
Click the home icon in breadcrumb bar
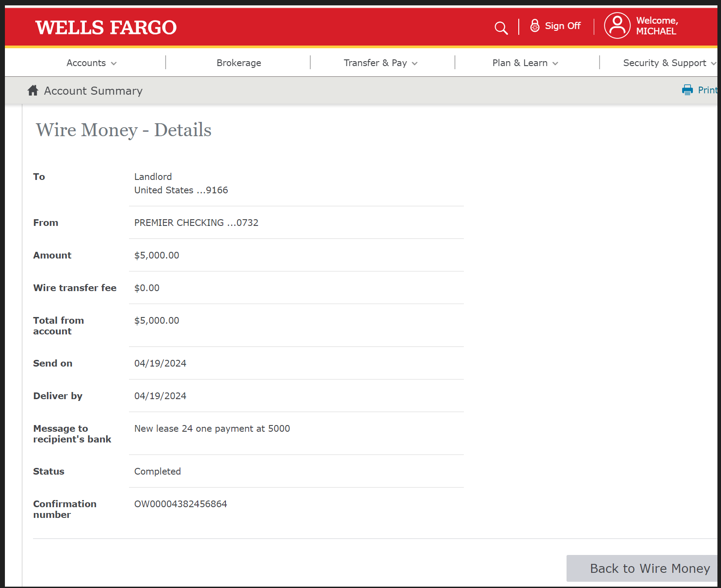pos(33,91)
